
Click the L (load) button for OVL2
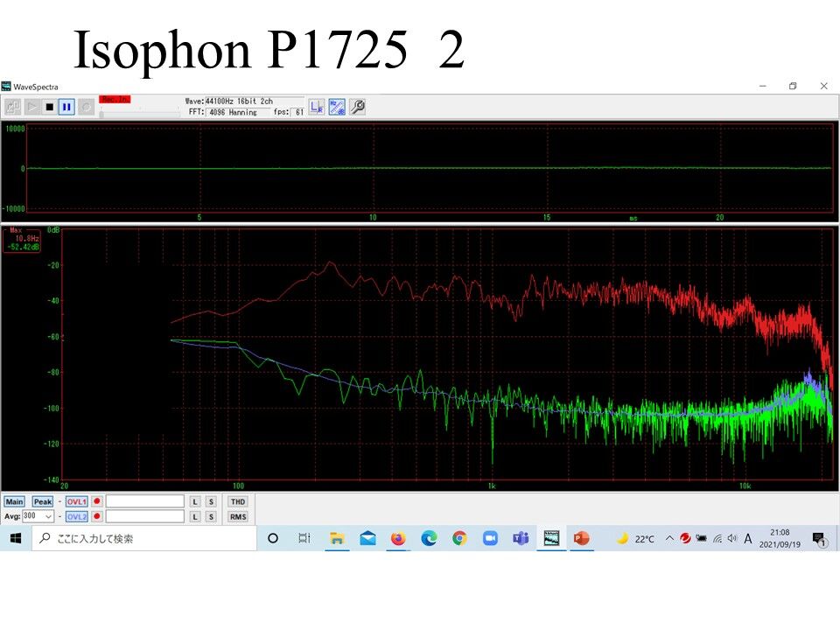195,517
